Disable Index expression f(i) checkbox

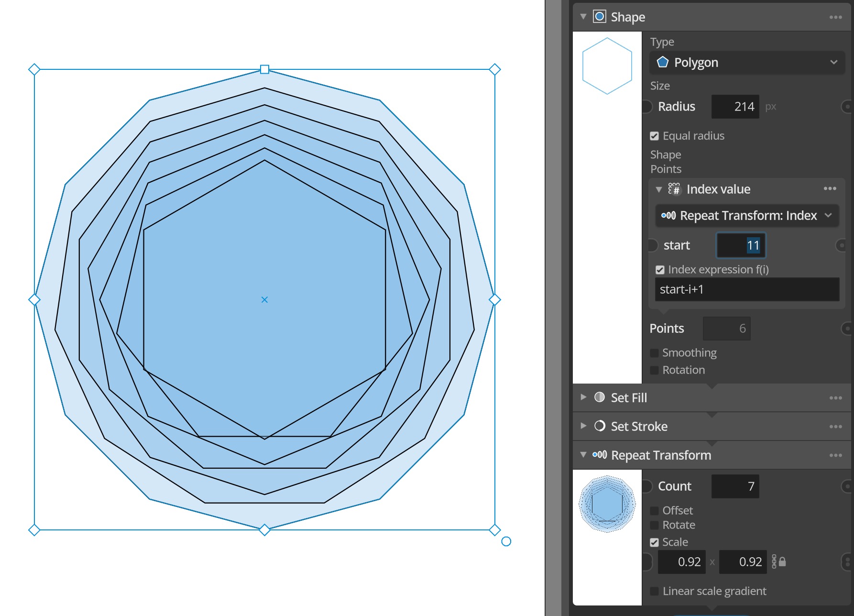tap(660, 270)
